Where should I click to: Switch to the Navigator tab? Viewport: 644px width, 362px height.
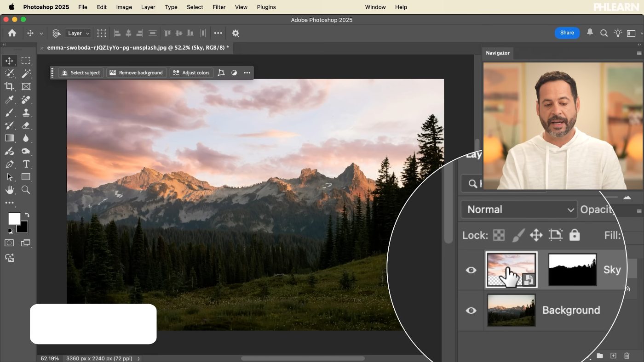tap(498, 53)
